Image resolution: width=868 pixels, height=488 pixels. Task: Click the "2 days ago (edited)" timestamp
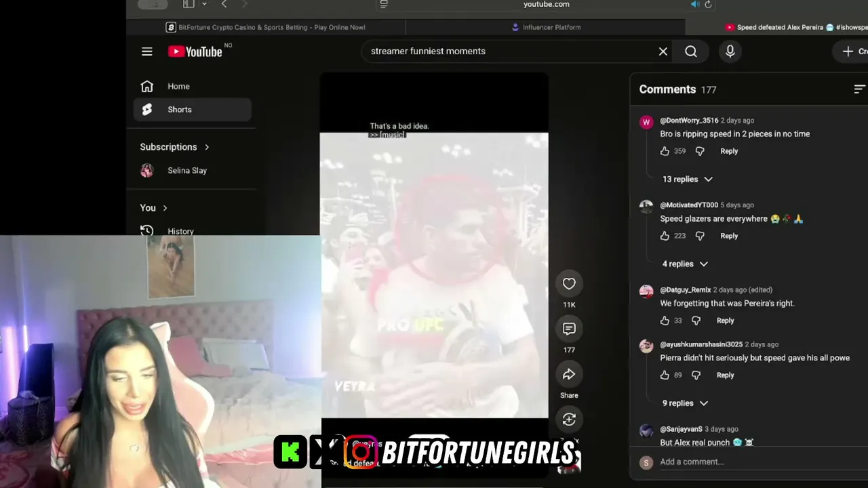click(x=743, y=290)
